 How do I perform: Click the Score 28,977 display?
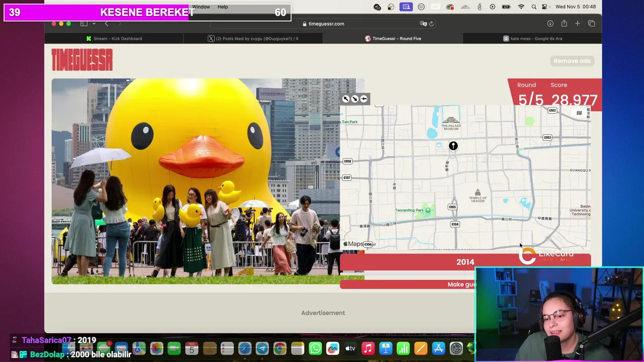[x=574, y=95]
